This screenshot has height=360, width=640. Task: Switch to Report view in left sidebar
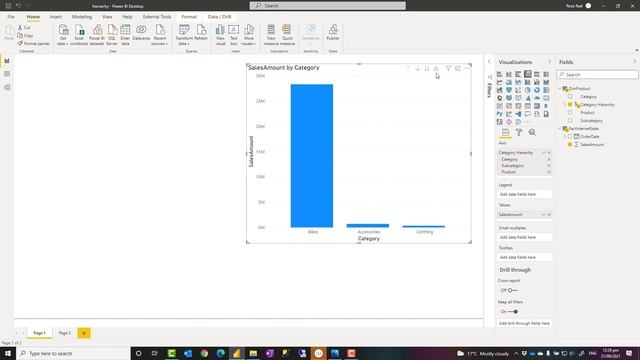[7, 61]
